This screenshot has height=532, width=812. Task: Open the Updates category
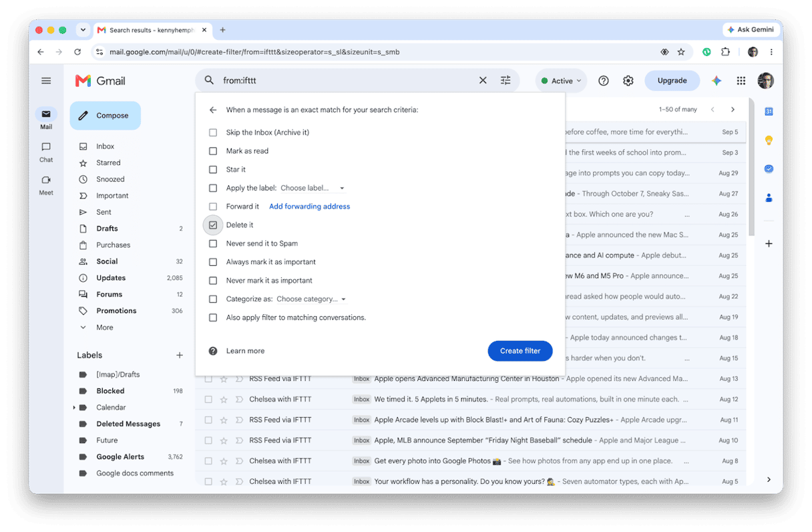(111, 278)
